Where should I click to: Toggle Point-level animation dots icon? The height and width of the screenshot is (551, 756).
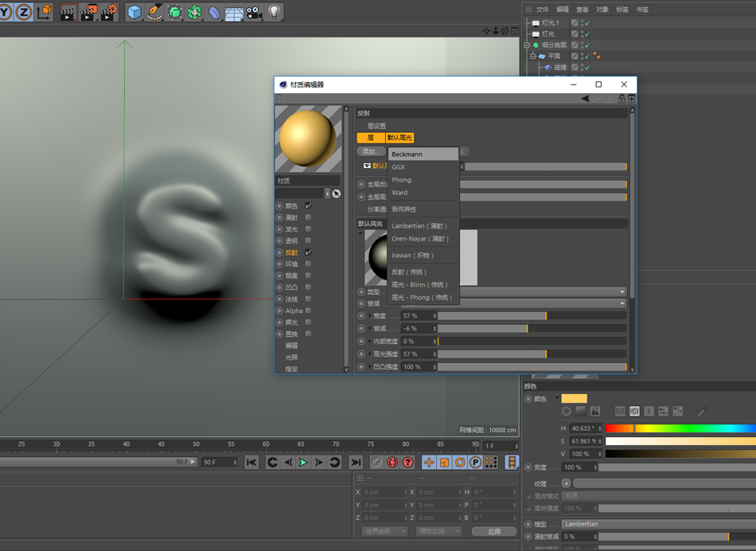pos(491,463)
